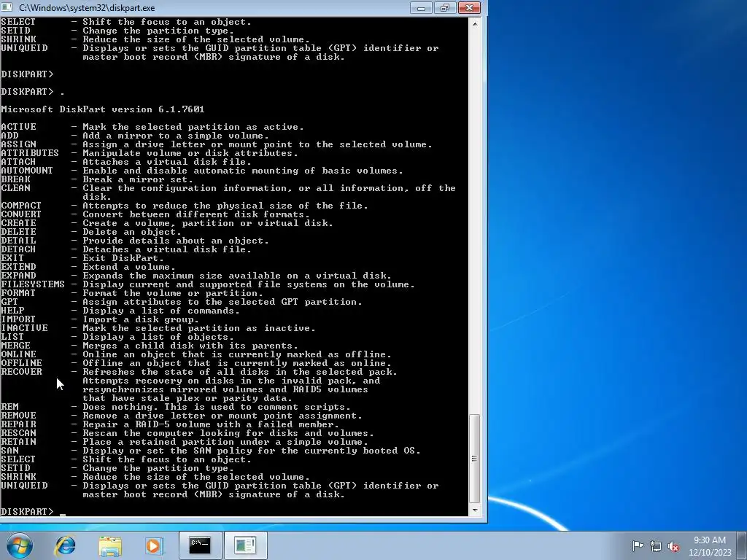Click the console scrollbar down arrow
Screen dimensions: 747x560
[x=474, y=510]
